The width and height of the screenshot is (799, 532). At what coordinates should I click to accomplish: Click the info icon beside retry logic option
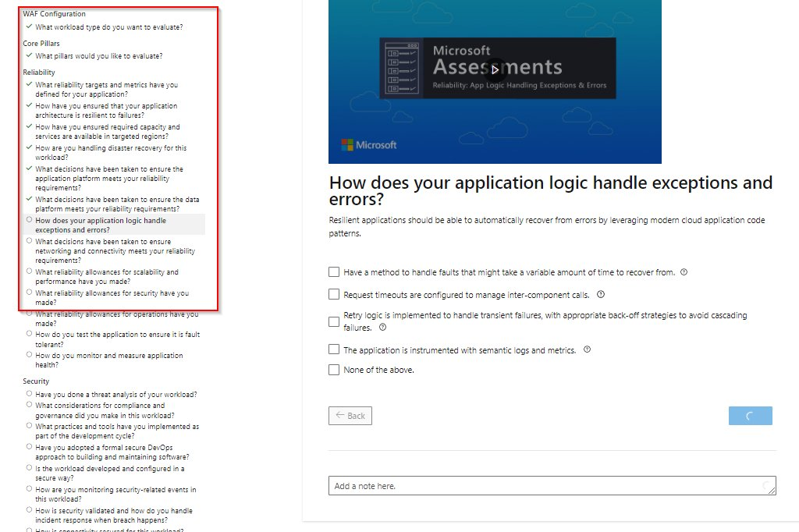click(382, 327)
